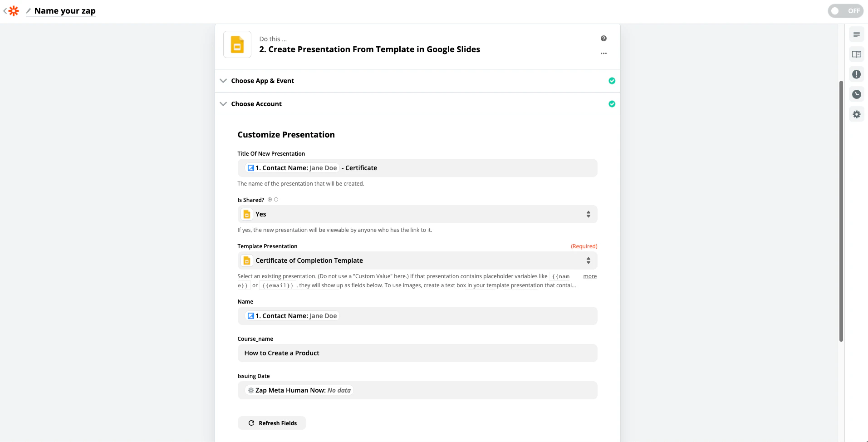868x442 pixels.
Task: Open the history clock icon in sidebar
Action: (857, 94)
